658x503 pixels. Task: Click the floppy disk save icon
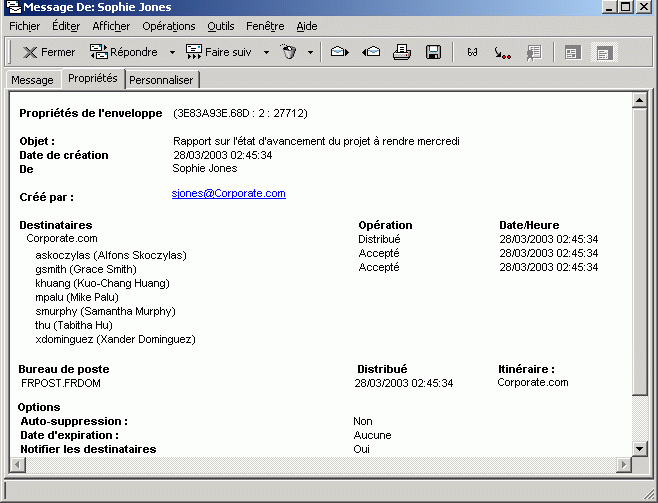click(x=433, y=52)
